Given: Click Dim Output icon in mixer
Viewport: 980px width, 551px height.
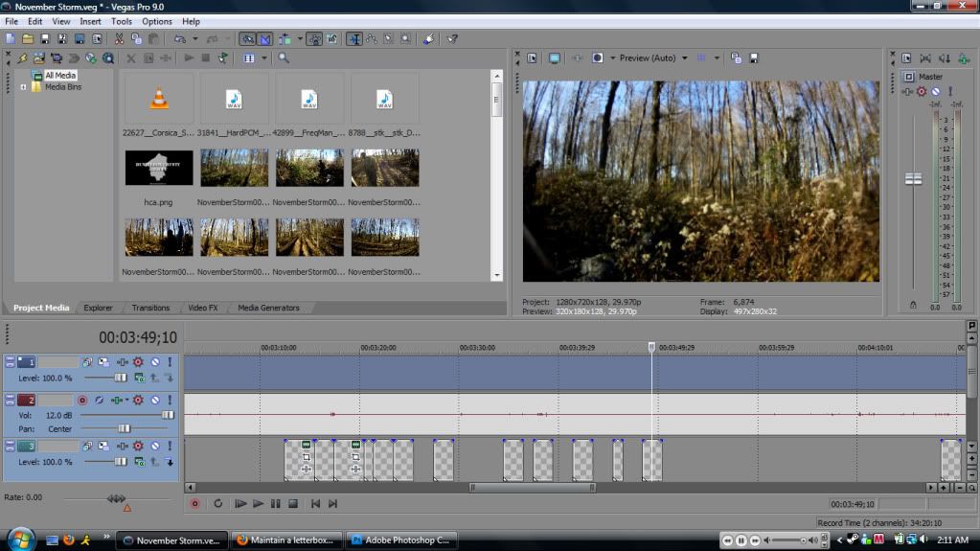Looking at the screenshot, I should click(945, 58).
